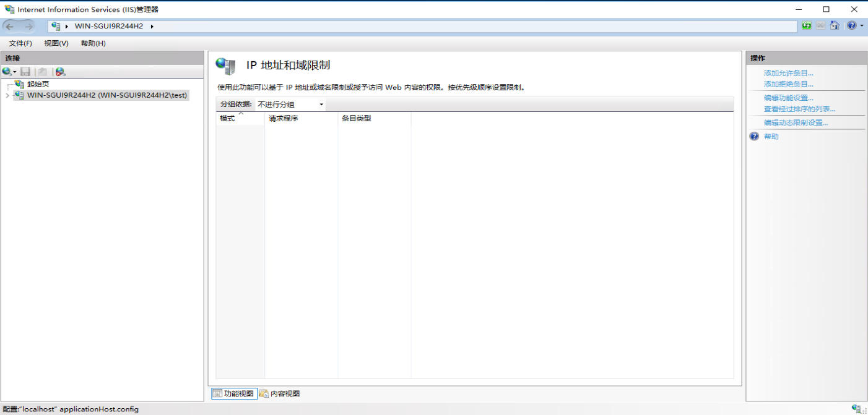Click the IP 地址和域限制 globe server icon

tap(225, 66)
